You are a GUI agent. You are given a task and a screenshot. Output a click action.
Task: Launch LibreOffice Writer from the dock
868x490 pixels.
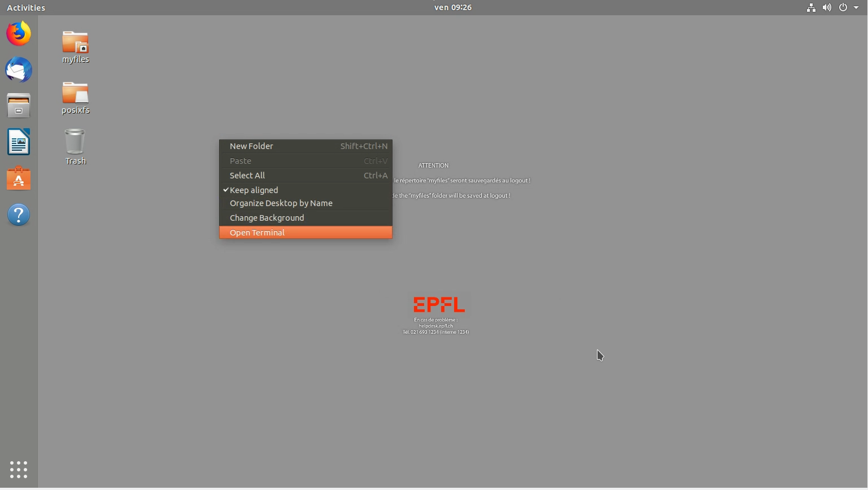coord(19,142)
